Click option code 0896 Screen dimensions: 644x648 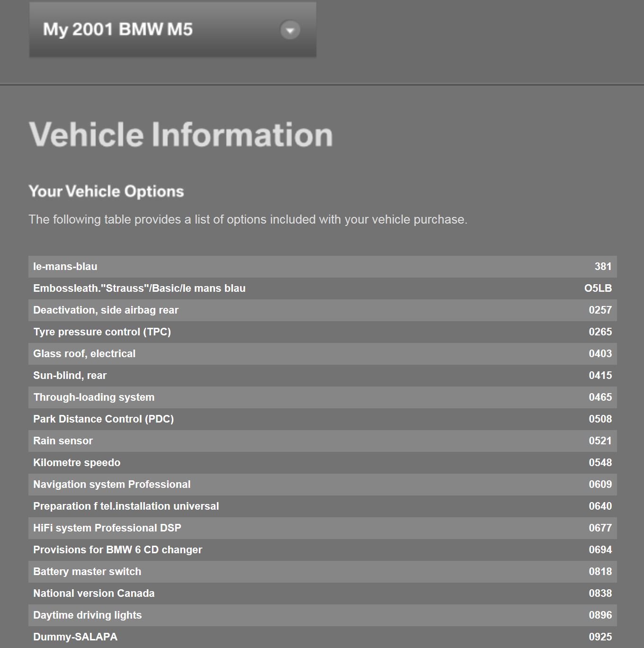tap(600, 615)
